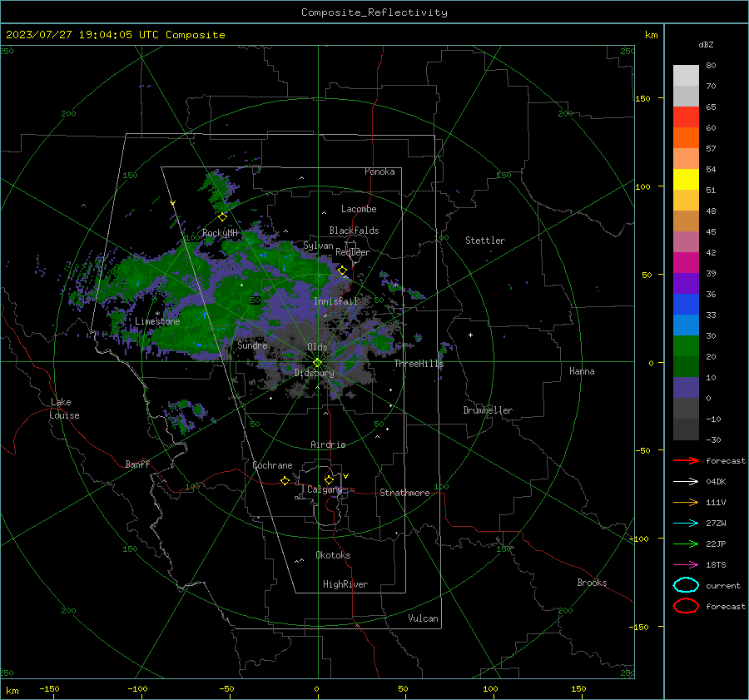Click the Hanna town label

pyautogui.click(x=582, y=371)
